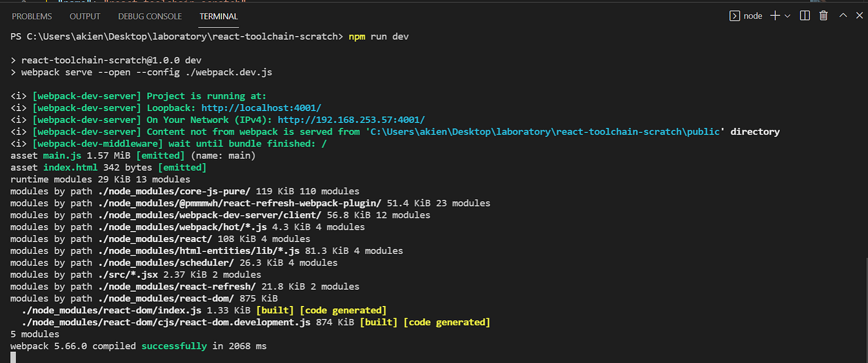Screen dimensions: 868x363
Task: Click './node_modules/react-refresh/' path
Action: click(176, 286)
